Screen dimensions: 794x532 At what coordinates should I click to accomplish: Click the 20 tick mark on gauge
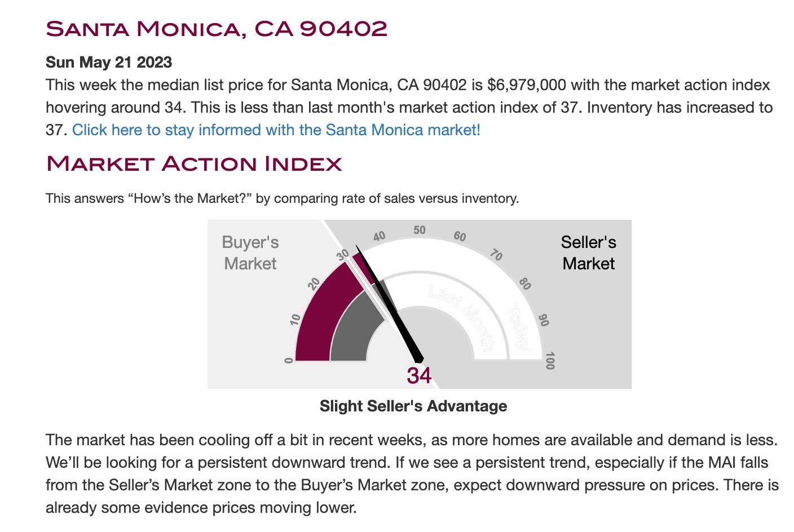(x=314, y=283)
